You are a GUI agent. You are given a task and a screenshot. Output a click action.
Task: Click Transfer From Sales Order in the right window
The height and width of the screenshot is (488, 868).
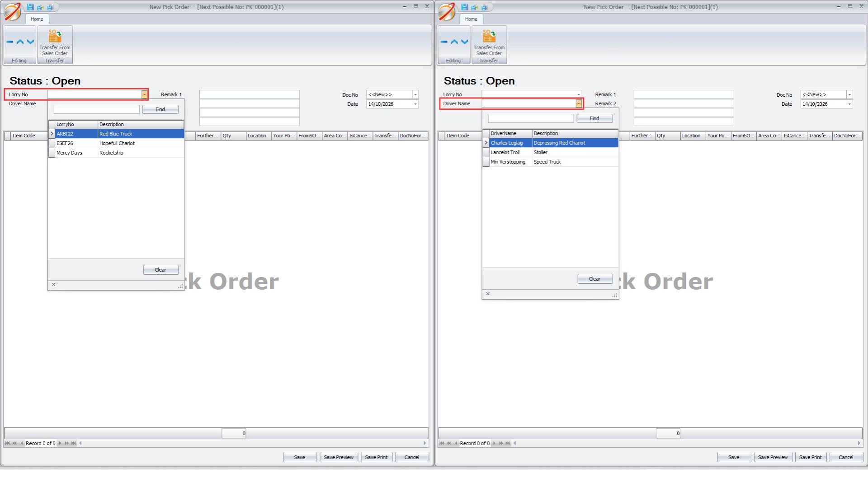(489, 42)
